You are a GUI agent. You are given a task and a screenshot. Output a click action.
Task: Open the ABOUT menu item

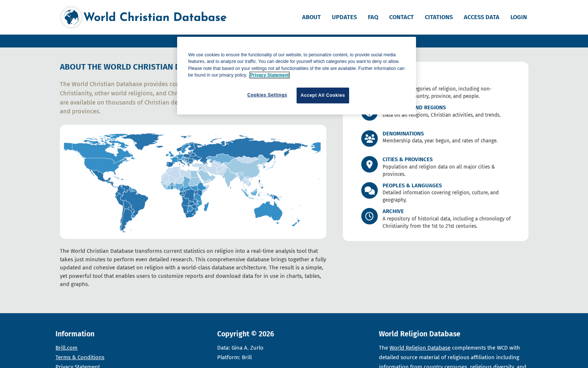pyautogui.click(x=311, y=17)
